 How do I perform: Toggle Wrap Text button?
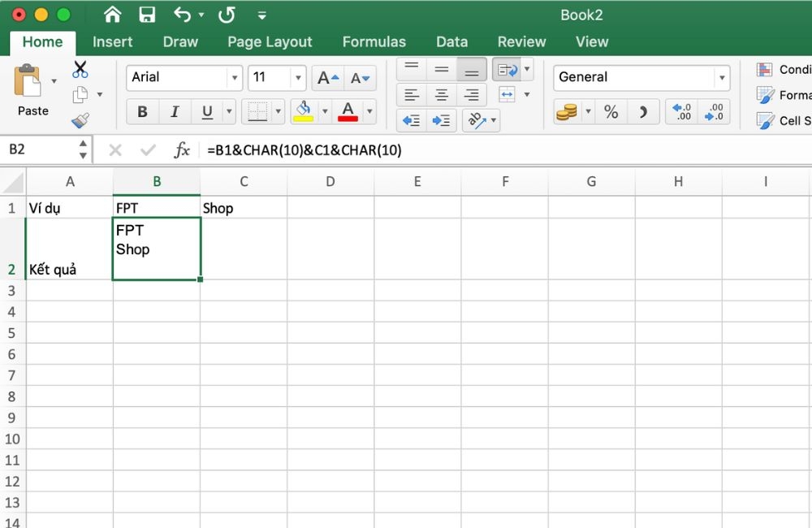[507, 69]
